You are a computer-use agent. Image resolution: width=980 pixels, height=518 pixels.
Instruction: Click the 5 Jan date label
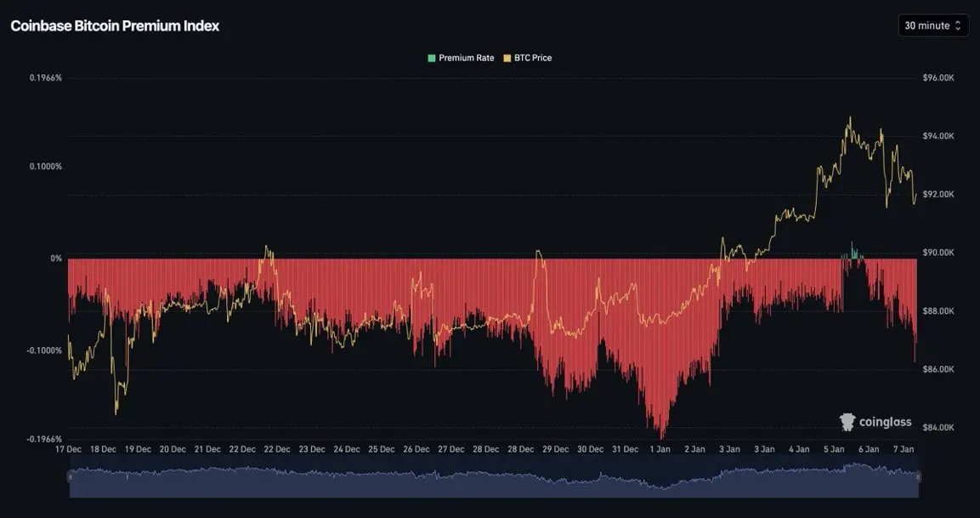(x=835, y=449)
